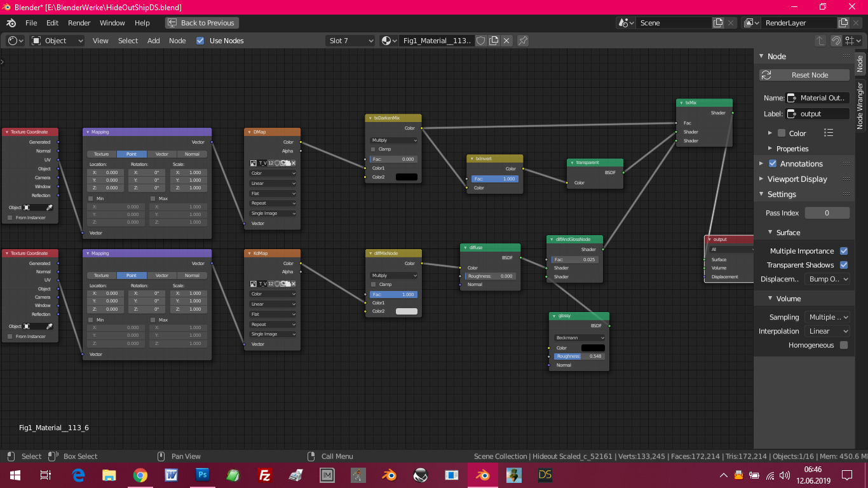Image resolution: width=868 pixels, height=488 pixels.
Task: Unlink material with the X icon
Action: click(x=506, y=41)
